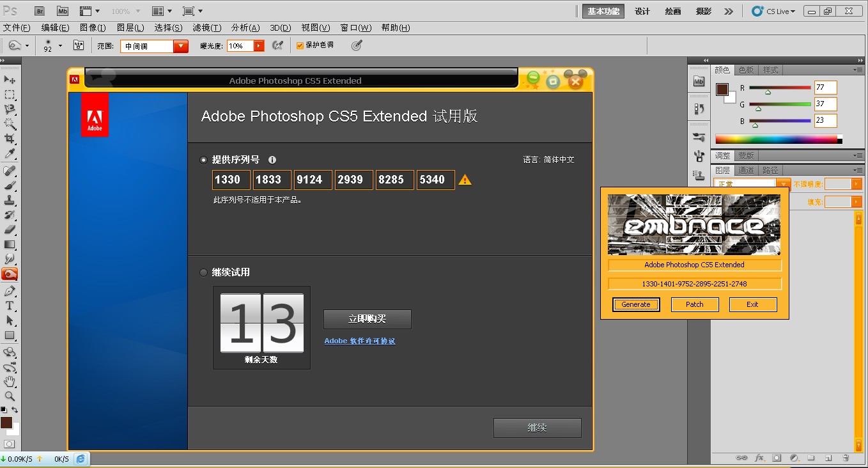
Task: Click the tablet pressure icon in options bar
Action: [x=357, y=45]
